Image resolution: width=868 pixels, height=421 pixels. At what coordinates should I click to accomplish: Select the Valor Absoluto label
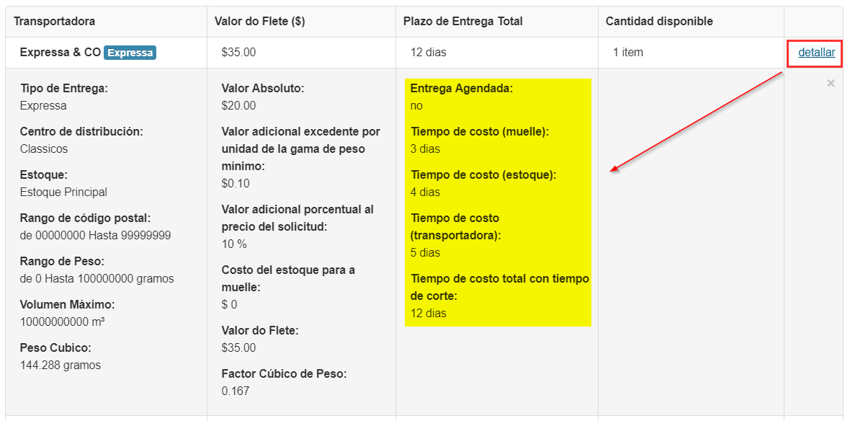263,89
